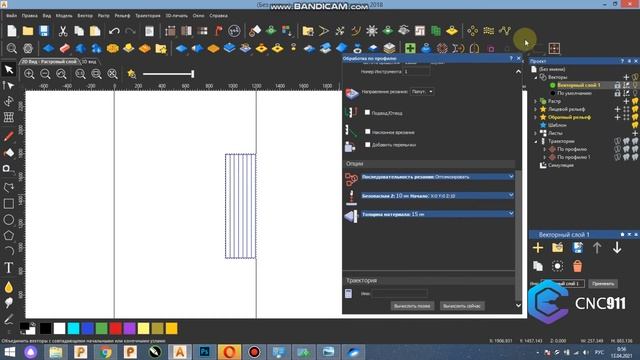Toggle lock on Векторный слой 1
This screenshot has width=640, height=360.
(618, 85)
